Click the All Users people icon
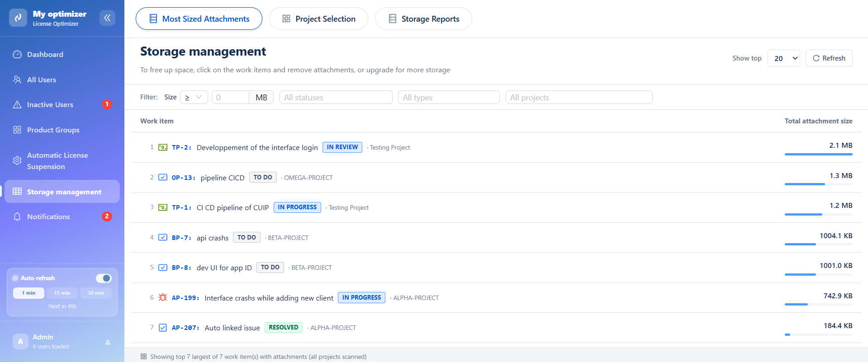 click(17, 80)
